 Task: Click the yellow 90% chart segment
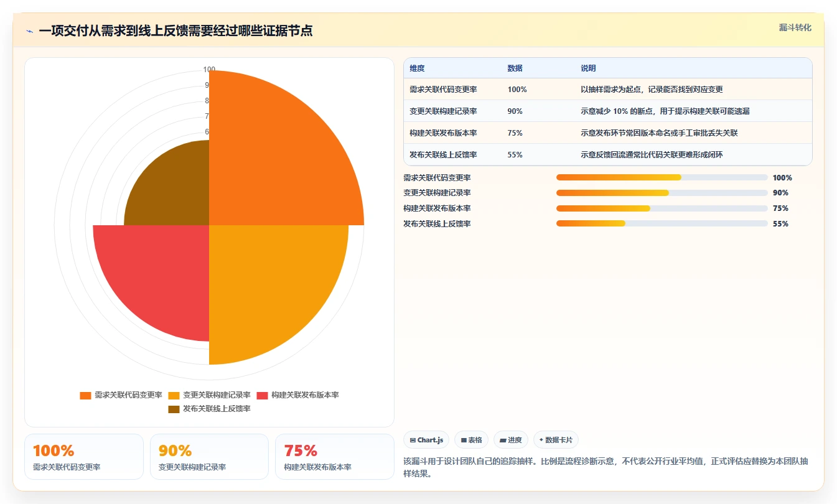click(x=268, y=283)
